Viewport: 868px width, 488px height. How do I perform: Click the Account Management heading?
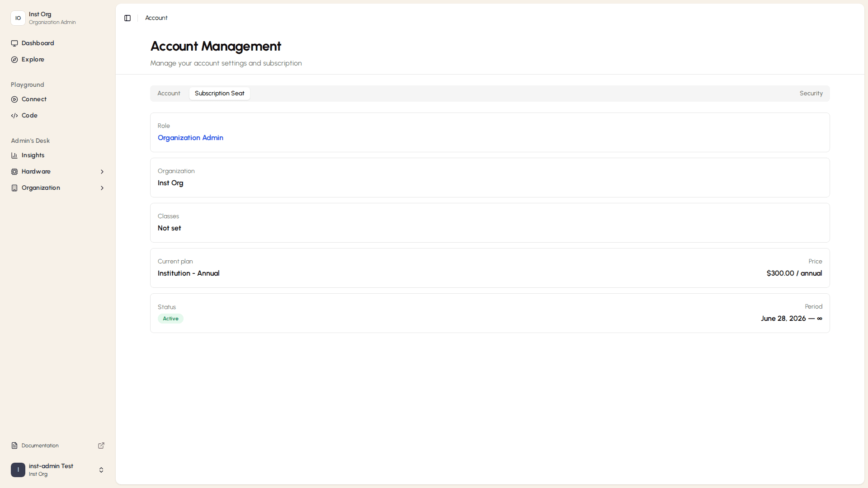[216, 46]
